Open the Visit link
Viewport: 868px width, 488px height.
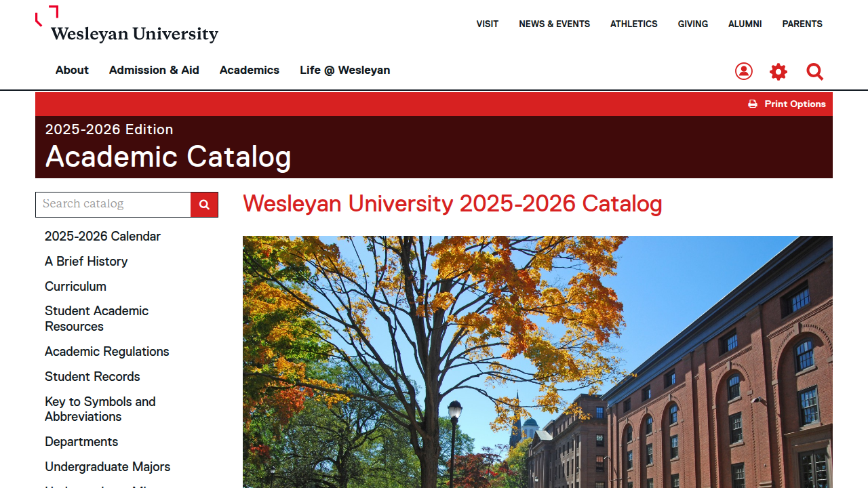(487, 24)
